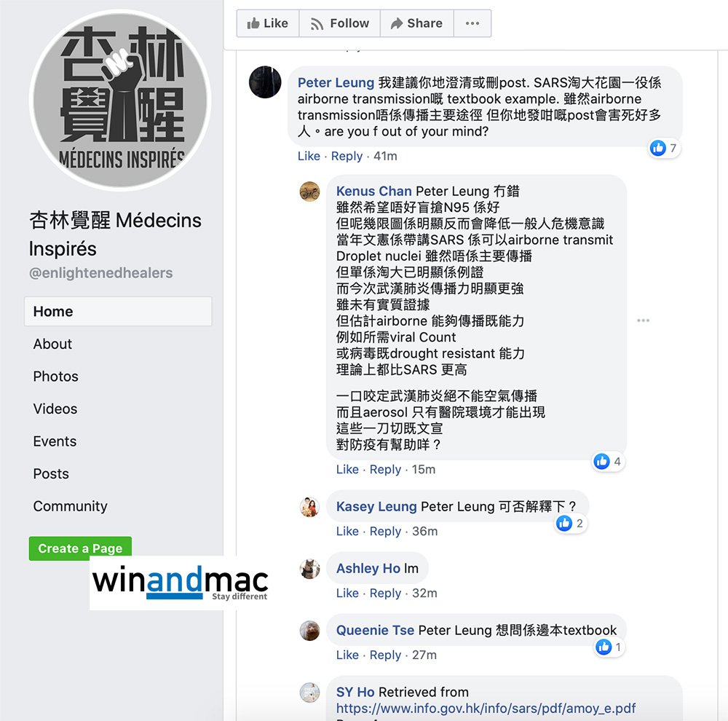Click the thumbs-up Like page button

pyautogui.click(x=268, y=23)
